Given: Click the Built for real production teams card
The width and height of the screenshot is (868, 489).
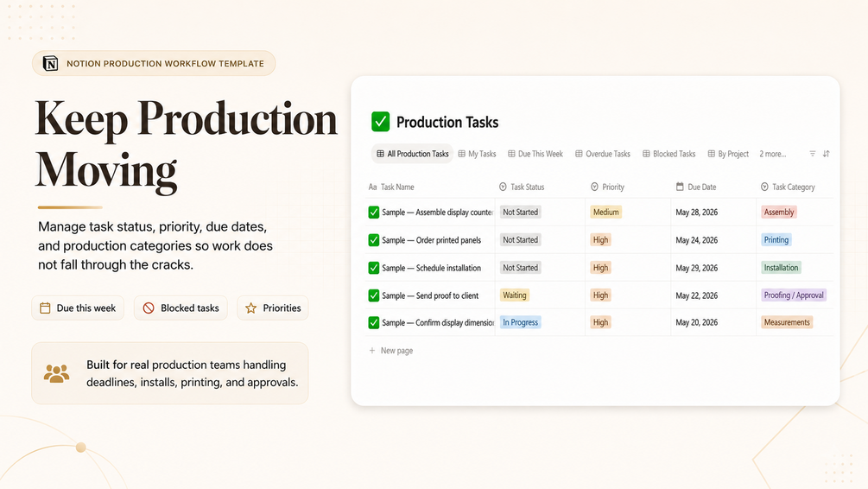Looking at the screenshot, I should pyautogui.click(x=170, y=373).
